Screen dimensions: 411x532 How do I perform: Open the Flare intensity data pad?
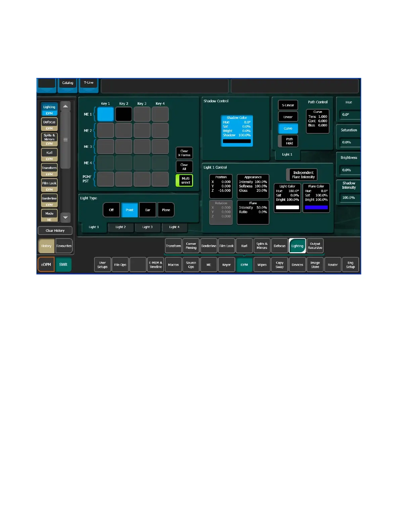click(x=253, y=212)
